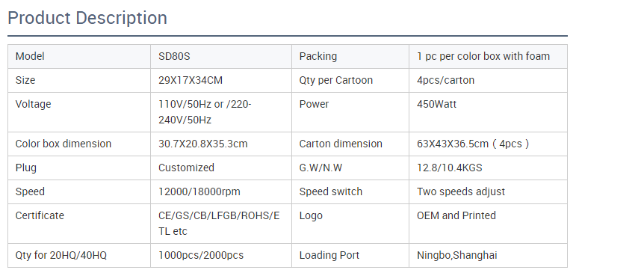
Task: Click the Carton dimension label
Action: tap(341, 144)
